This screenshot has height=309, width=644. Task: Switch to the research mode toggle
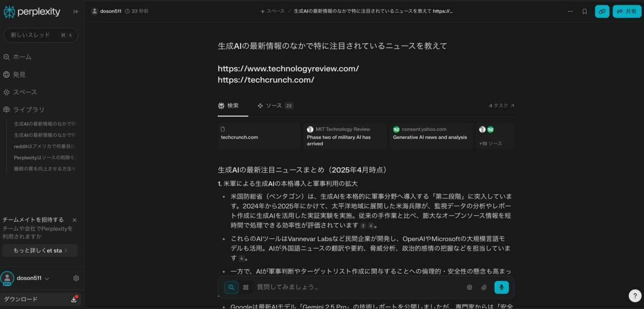[246, 287]
